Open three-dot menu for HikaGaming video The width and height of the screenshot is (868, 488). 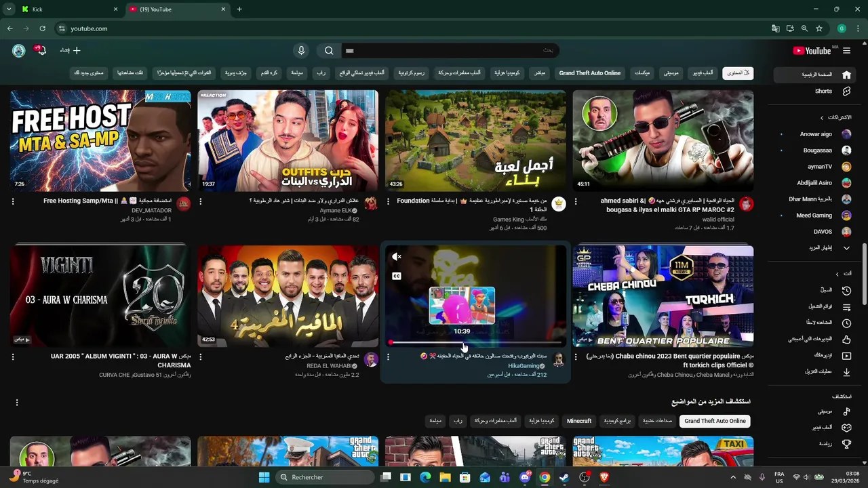tap(388, 357)
